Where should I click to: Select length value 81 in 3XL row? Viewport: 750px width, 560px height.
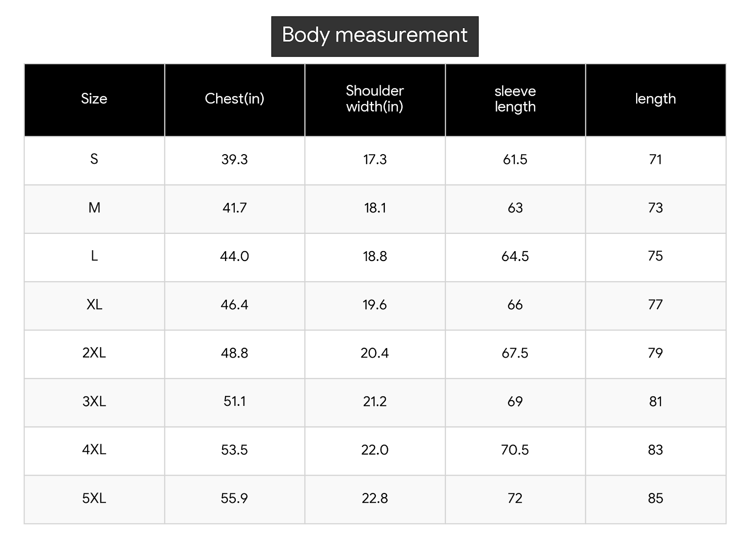(x=655, y=402)
